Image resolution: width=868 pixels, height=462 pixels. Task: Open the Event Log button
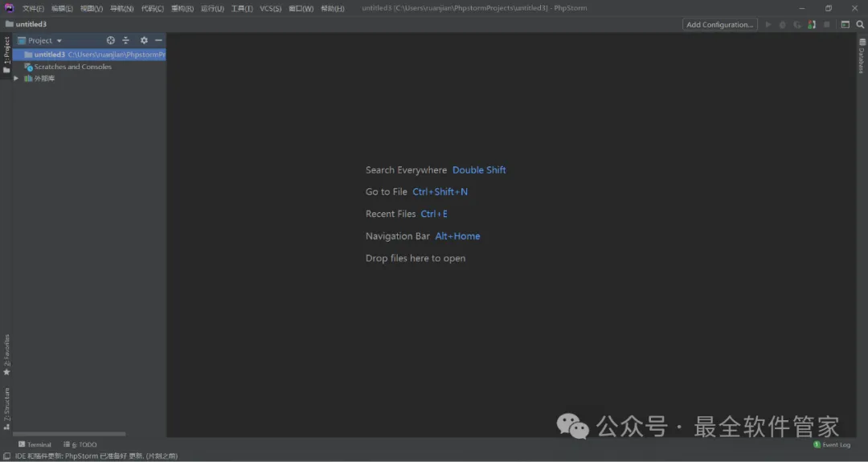[832, 445]
